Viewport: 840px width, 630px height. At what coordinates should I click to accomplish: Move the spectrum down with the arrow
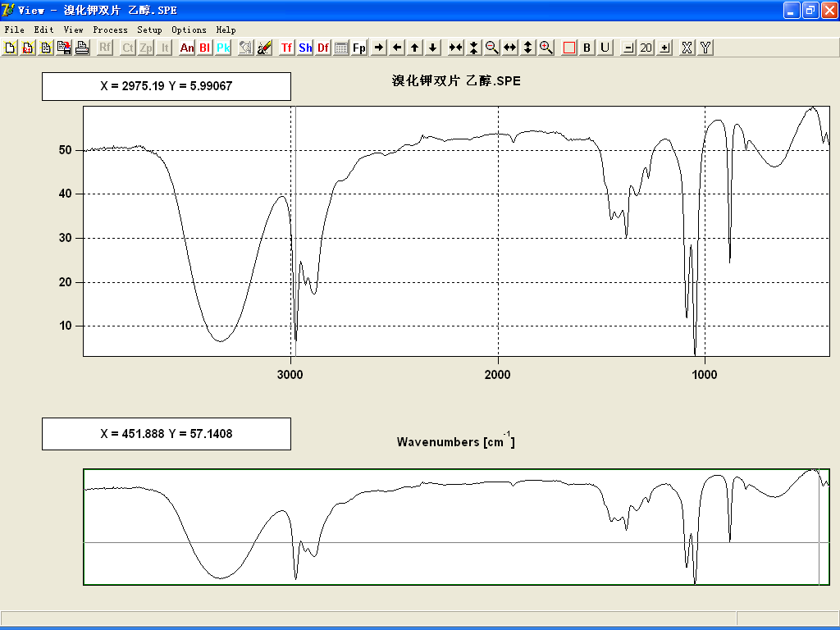pyautogui.click(x=433, y=48)
